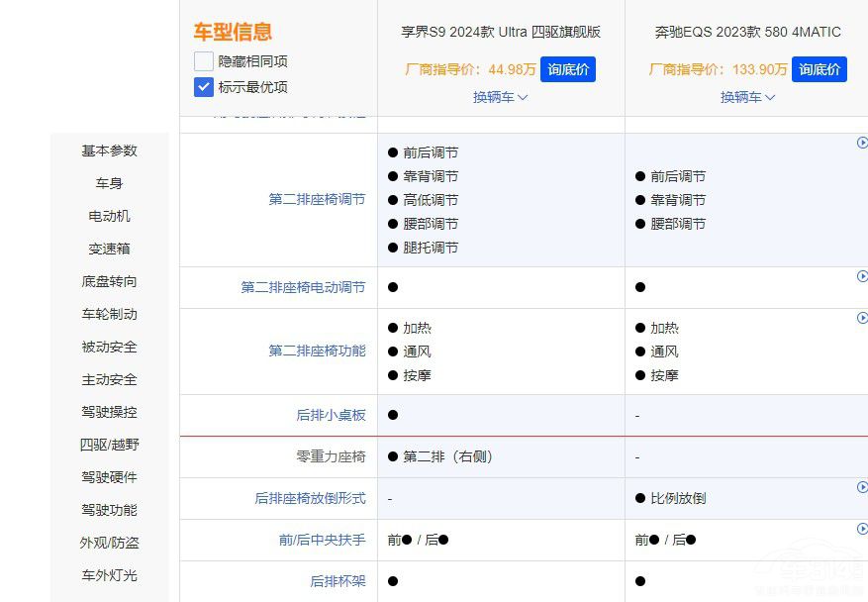Click the 车型信息 header title
Image resolution: width=868 pixels, height=602 pixels.
point(234,31)
